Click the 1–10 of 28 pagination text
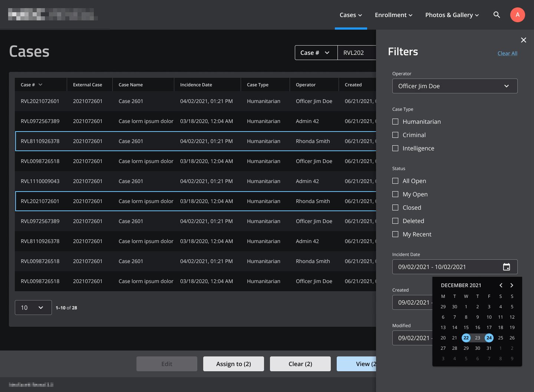Screen dimensions: 534x392 66,308
